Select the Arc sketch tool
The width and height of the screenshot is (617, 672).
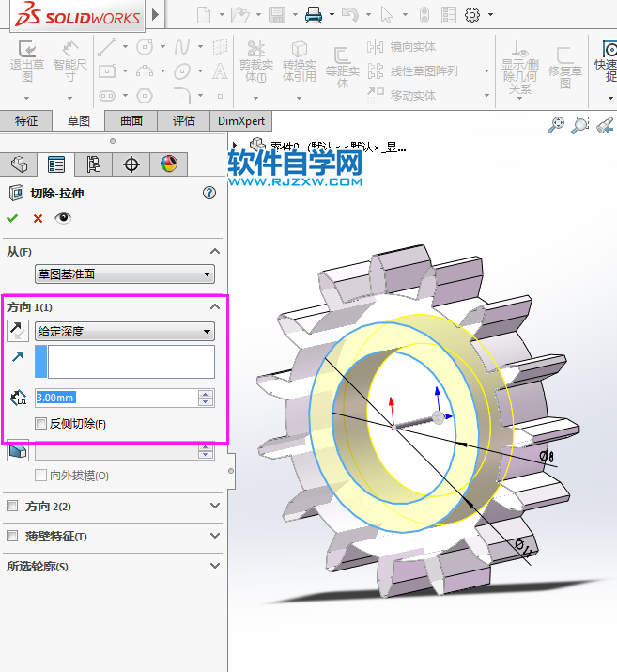click(145, 71)
